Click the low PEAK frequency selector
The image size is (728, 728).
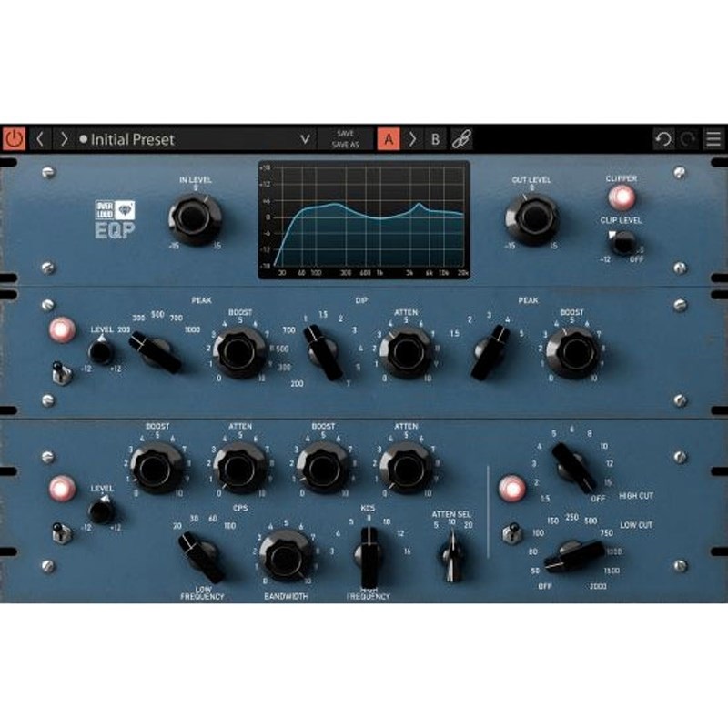tap(156, 353)
